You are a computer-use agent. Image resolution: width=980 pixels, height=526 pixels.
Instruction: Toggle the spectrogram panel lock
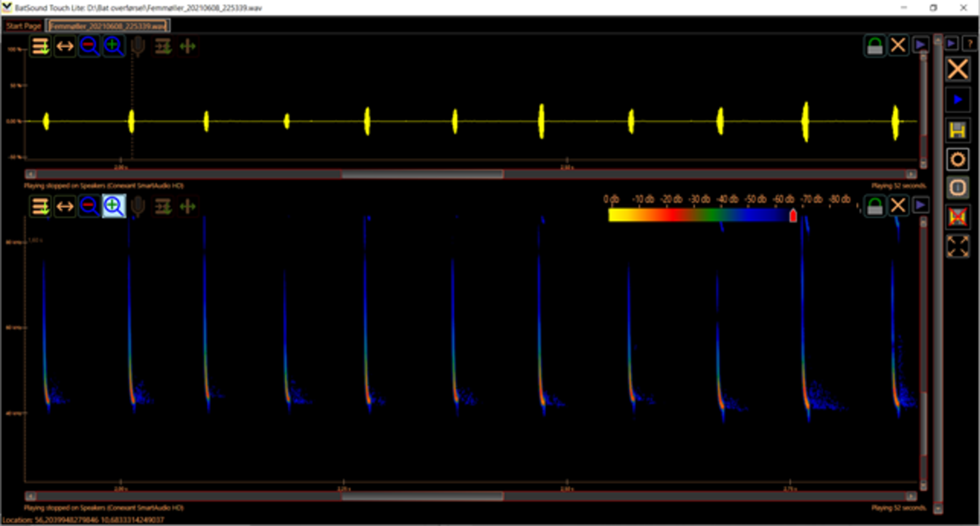(874, 206)
